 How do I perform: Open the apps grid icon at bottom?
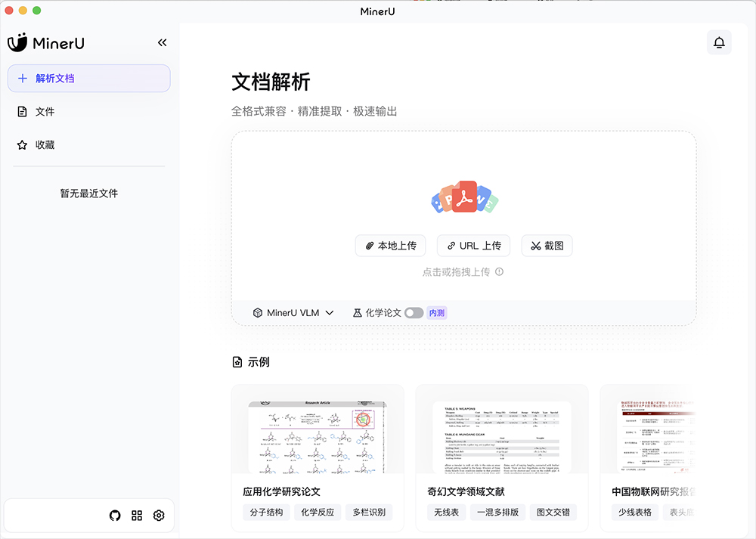coord(136,515)
